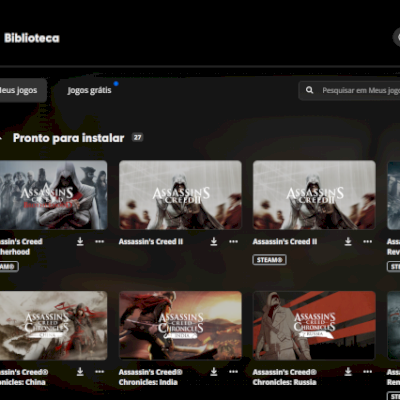Download Assassin's Creed Chronicles: India
Image resolution: width=400 pixels, height=400 pixels.
[x=214, y=371]
